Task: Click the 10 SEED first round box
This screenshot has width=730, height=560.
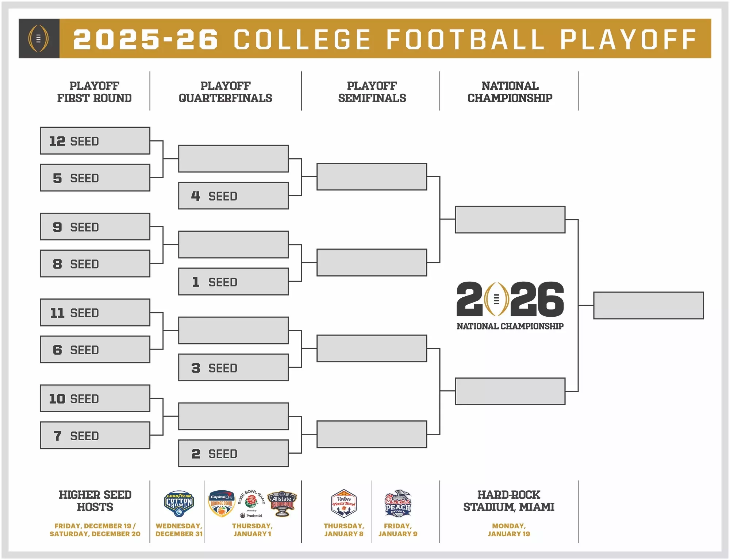Action: 95,398
